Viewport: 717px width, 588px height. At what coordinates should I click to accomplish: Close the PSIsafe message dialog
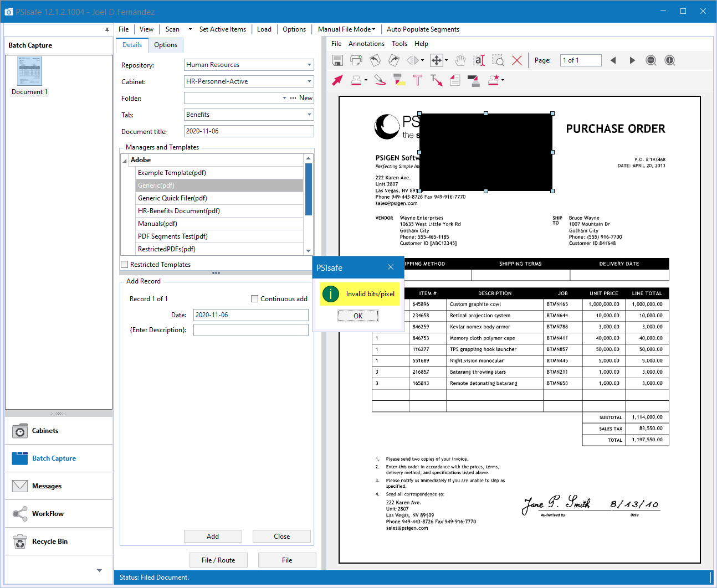[x=391, y=267]
